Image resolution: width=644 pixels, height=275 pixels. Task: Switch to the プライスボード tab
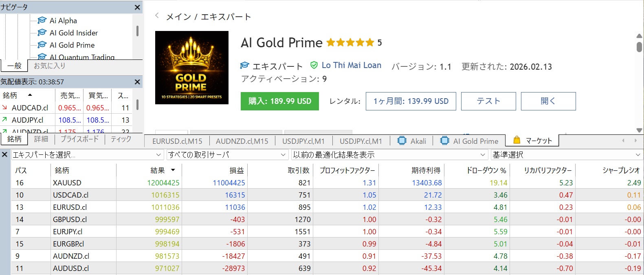(x=79, y=139)
